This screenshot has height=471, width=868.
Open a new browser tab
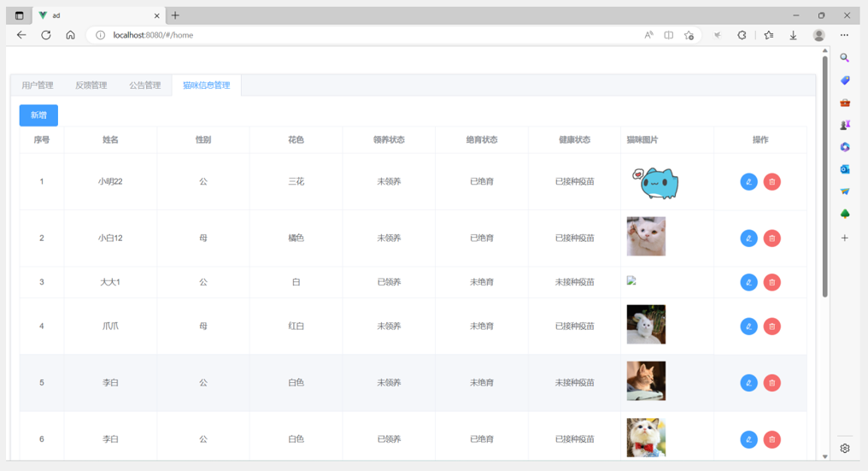click(175, 15)
